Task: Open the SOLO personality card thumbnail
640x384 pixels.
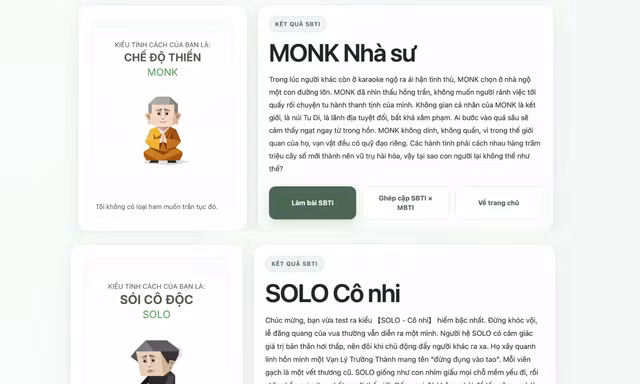Action: [x=157, y=315]
